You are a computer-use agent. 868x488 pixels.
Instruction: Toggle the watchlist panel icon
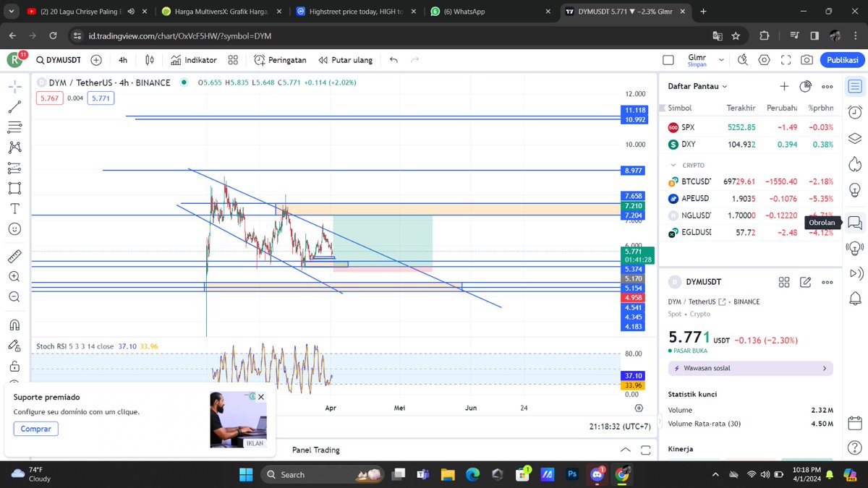coord(854,87)
